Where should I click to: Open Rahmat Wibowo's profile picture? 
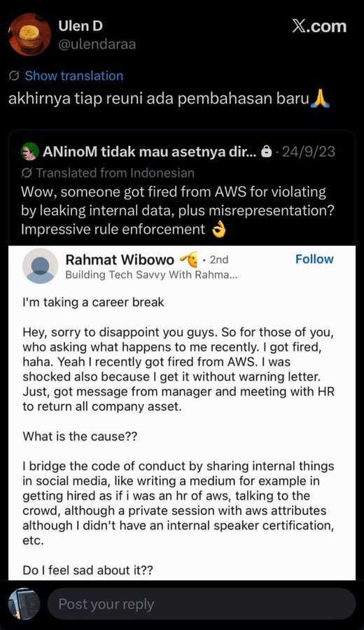pyautogui.click(x=40, y=266)
